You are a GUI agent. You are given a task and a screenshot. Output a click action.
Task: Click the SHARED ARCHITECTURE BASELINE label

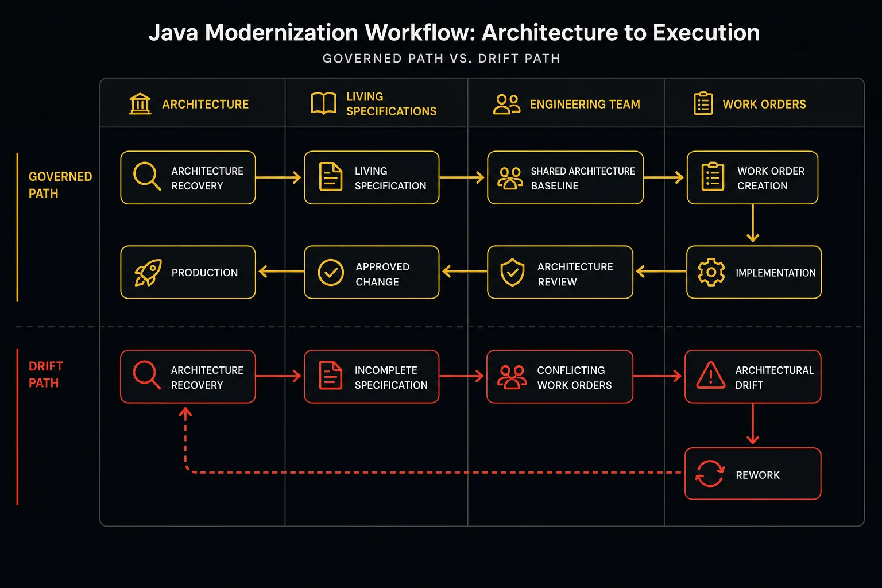point(583,179)
